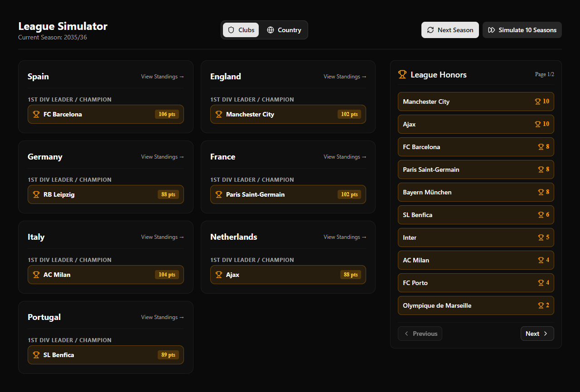Click the trophy icon next to Paris Saint-Germain champion

(219, 194)
